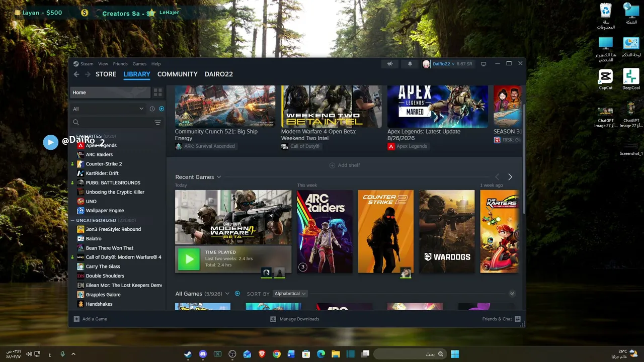Screen dimensions: 644x362
Task: Open Brave browser from the taskbar
Action: pos(262,354)
